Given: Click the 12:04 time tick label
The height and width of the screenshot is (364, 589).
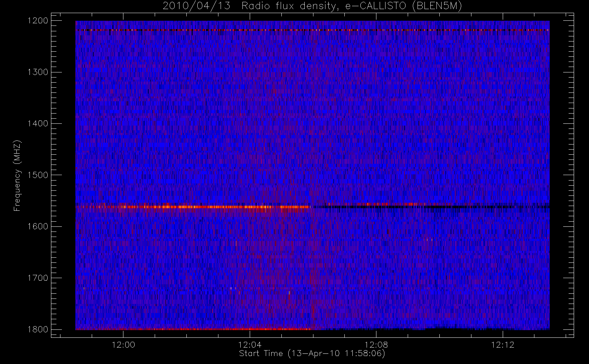Looking at the screenshot, I should (x=250, y=345).
